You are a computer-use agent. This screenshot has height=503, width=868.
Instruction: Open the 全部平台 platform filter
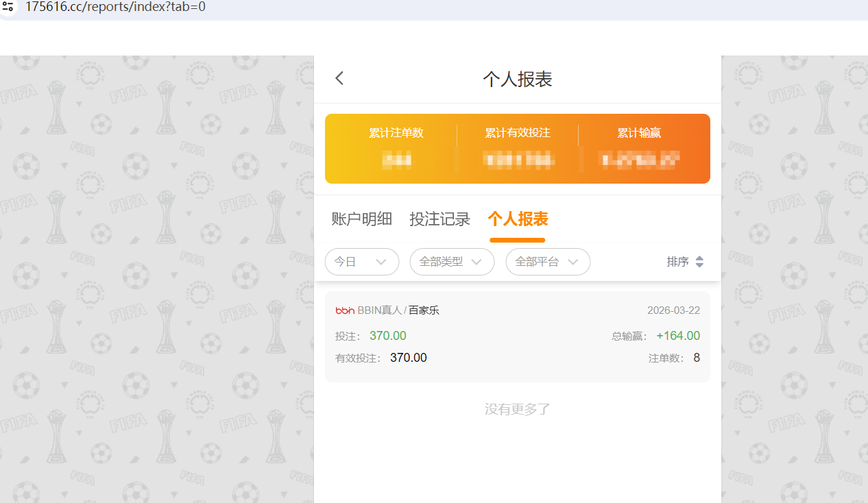point(548,261)
